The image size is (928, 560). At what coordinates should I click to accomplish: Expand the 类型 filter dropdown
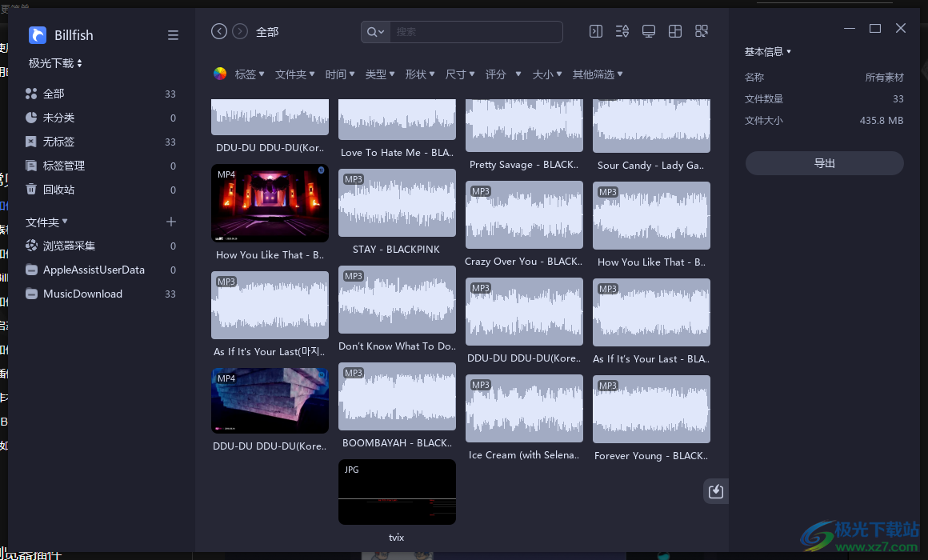pyautogui.click(x=379, y=74)
